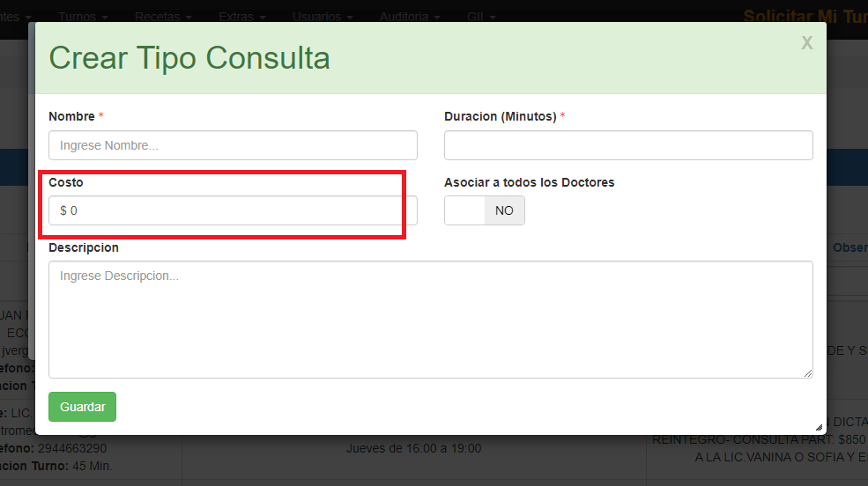This screenshot has height=486, width=868.
Task: Open the Usuarios menu
Action: (x=322, y=17)
